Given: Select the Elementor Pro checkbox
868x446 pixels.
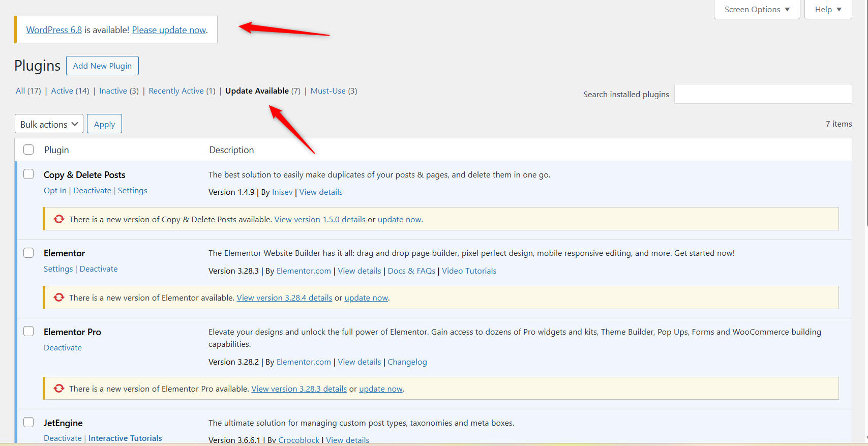Looking at the screenshot, I should [28, 331].
